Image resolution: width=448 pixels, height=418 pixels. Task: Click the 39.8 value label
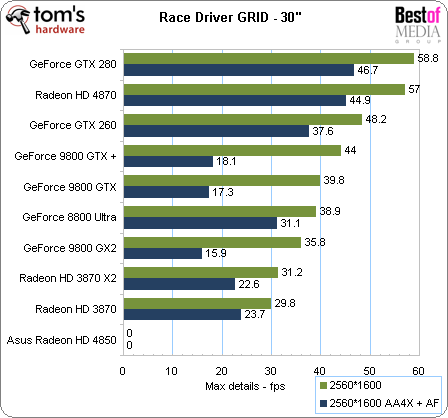click(334, 180)
